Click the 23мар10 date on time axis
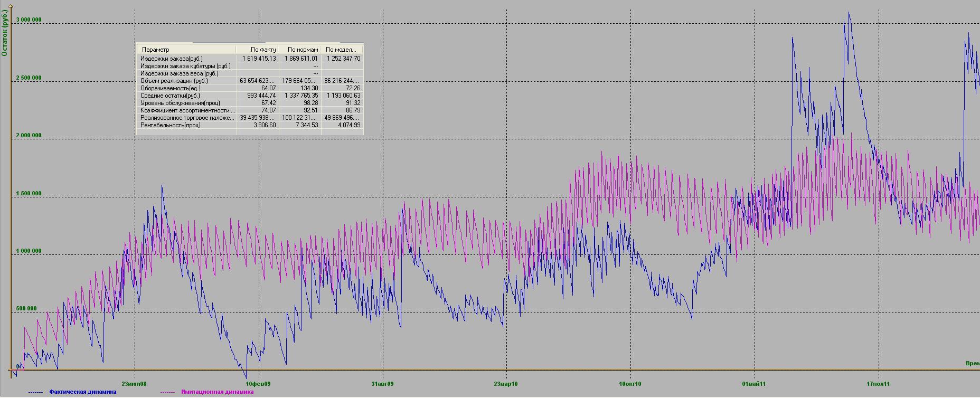Viewport: 980px width, 398px height. (x=506, y=384)
